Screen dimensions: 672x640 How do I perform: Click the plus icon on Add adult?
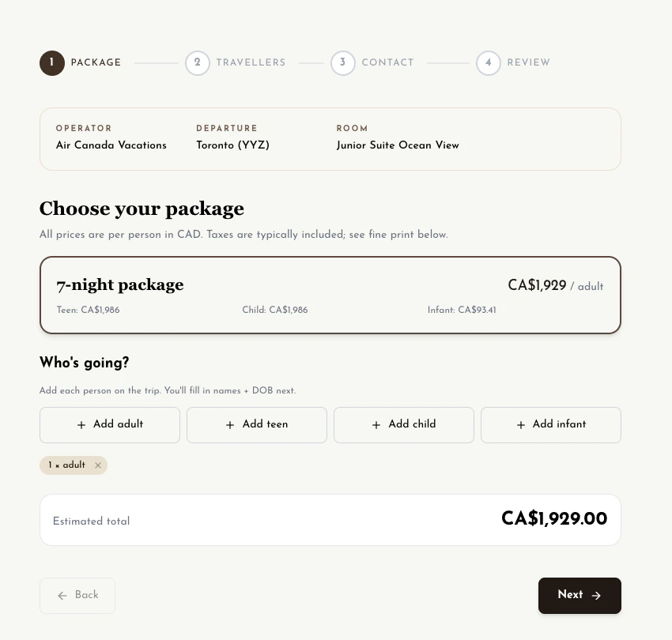(x=81, y=425)
